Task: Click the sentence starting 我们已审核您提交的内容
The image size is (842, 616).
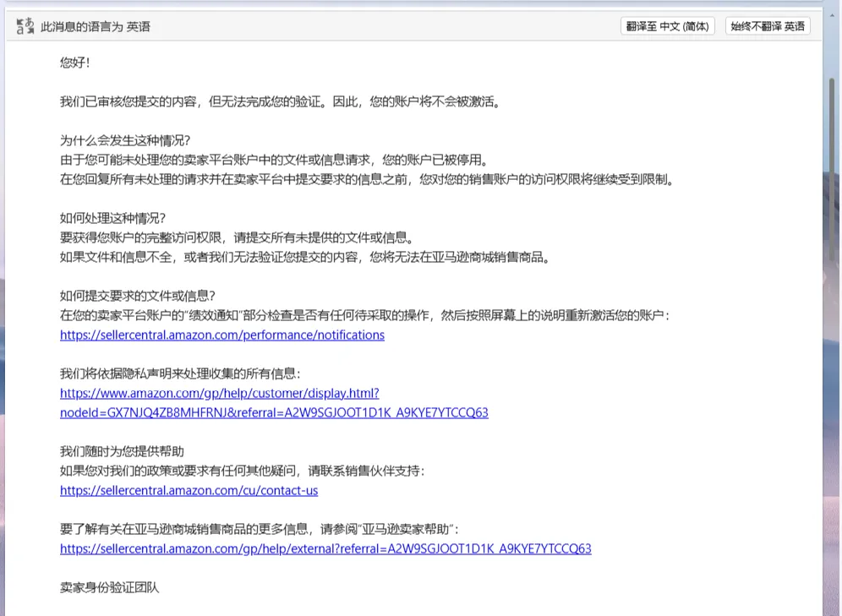Action: tap(281, 101)
